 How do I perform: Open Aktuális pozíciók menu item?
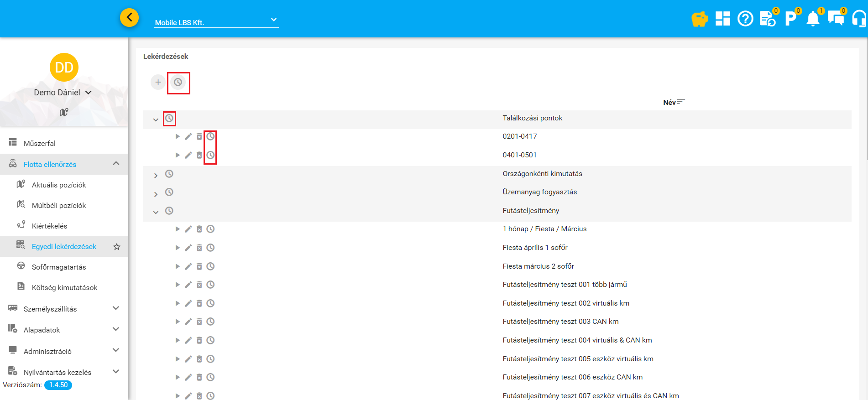tap(59, 185)
